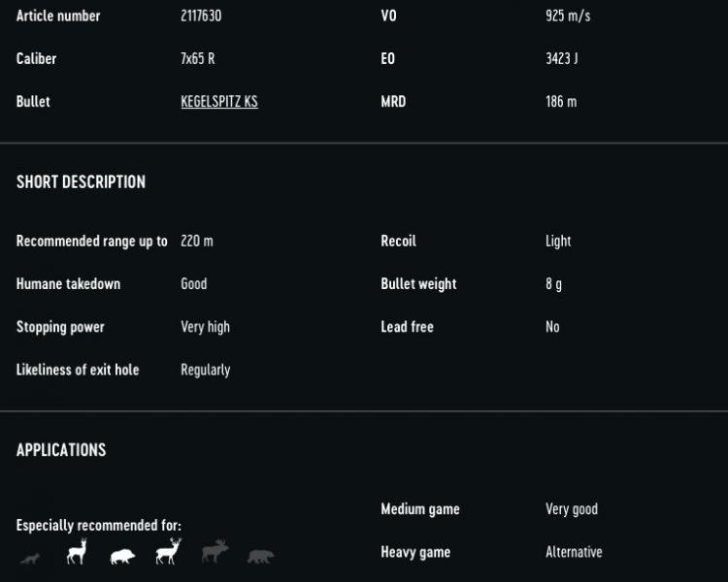Click the 7x65 R caliber value

198,59
